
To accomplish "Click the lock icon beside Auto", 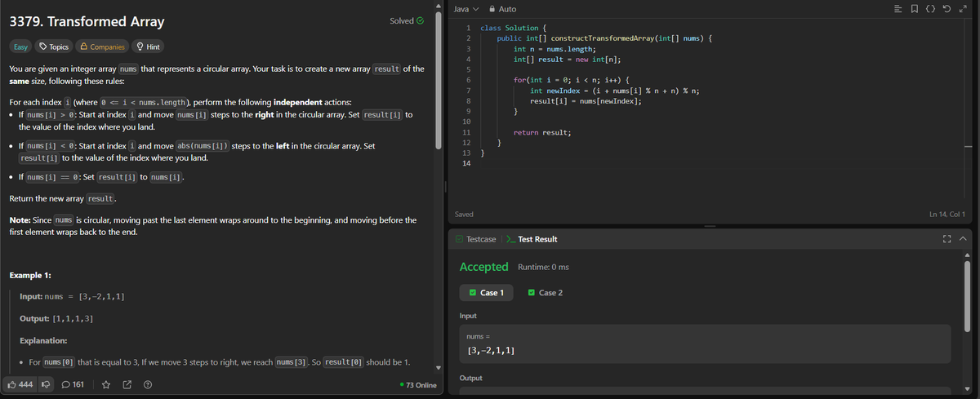I will 492,9.
